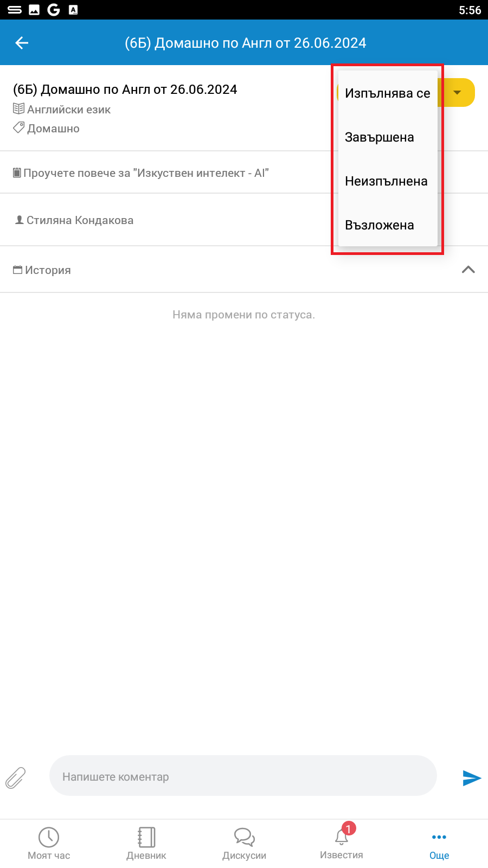Select status Завършена

(x=388, y=137)
